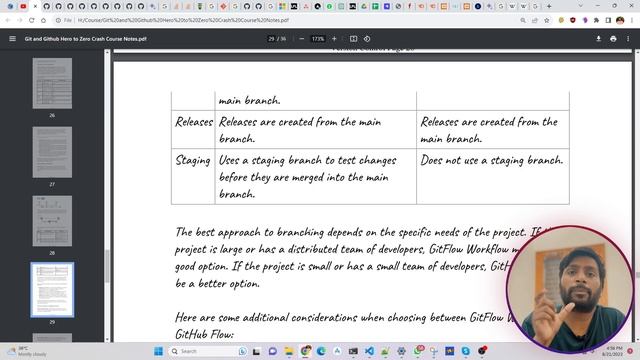
Task: Bookmark this page with the star
Action: [547, 20]
